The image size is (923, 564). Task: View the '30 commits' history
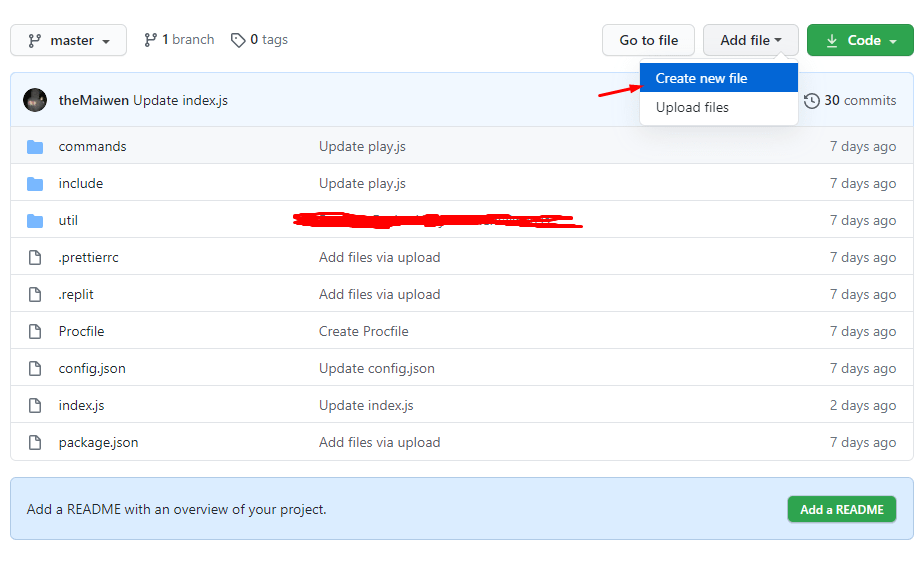[x=859, y=100]
